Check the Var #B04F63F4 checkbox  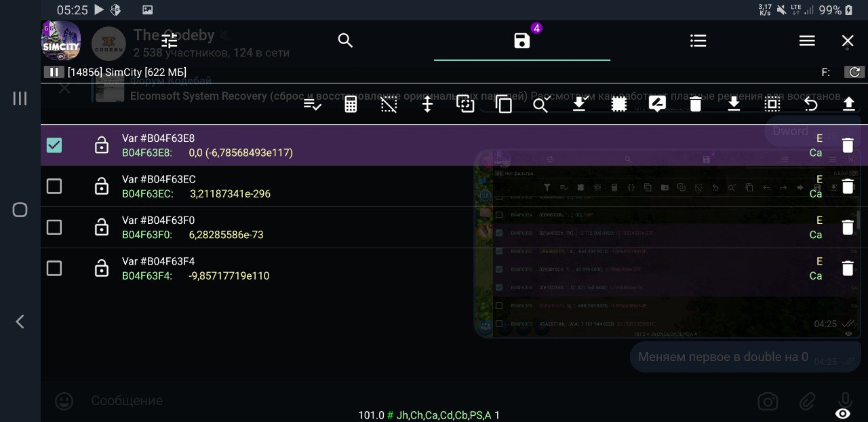click(54, 268)
